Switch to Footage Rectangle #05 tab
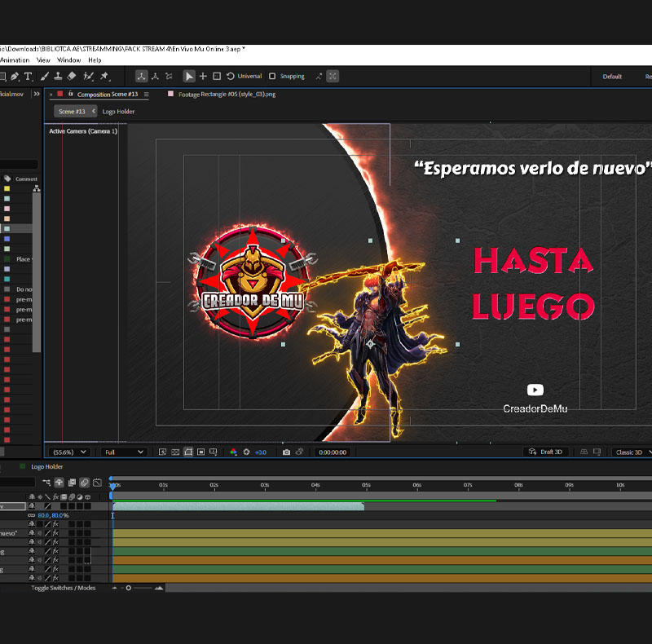The height and width of the screenshot is (644, 652). [x=227, y=95]
